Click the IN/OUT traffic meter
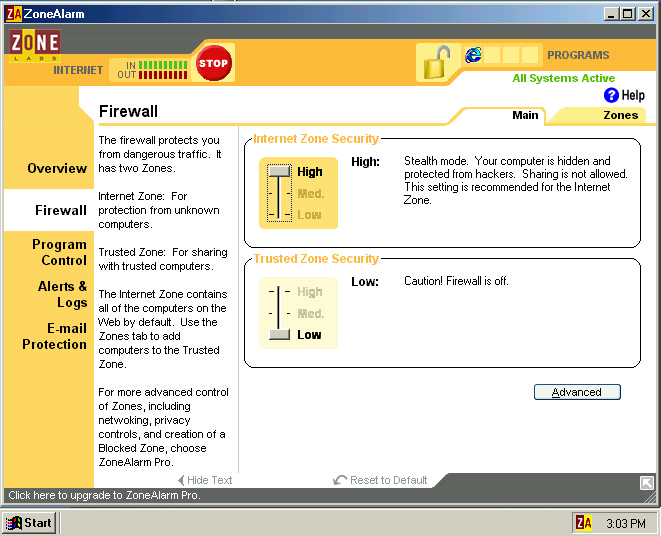661x536 pixels. [152, 70]
